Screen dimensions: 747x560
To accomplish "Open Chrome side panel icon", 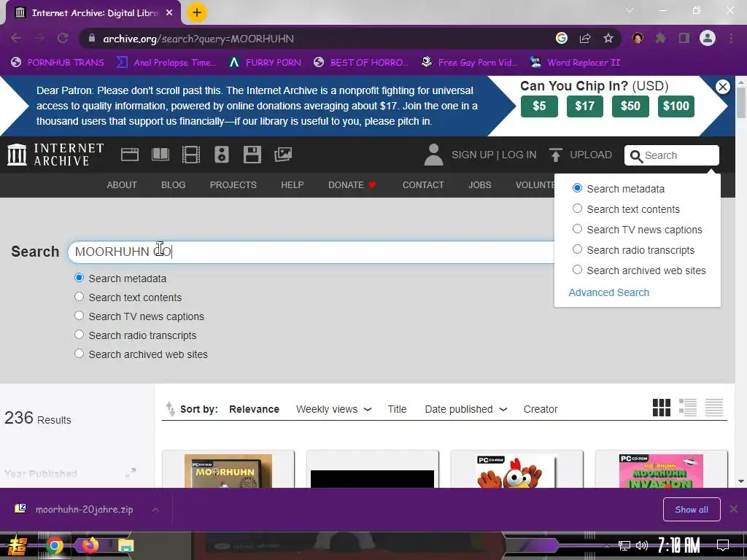I will (x=684, y=38).
